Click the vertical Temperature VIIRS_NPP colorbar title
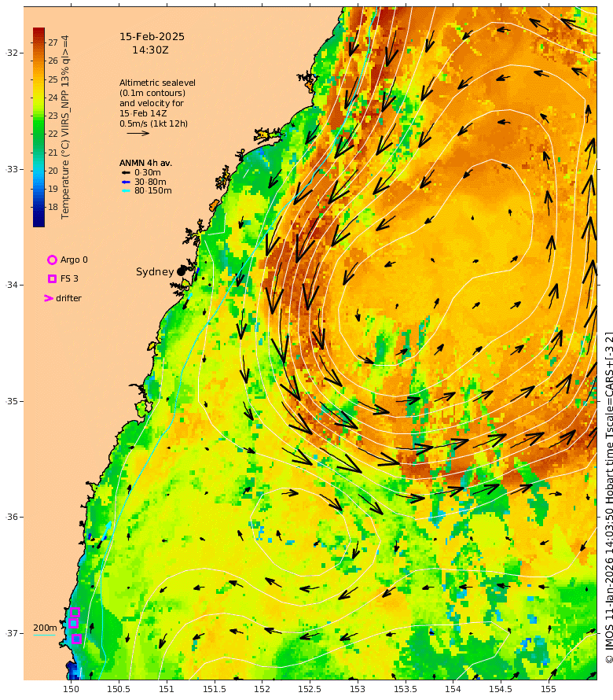Image resolution: width=613 pixels, height=700 pixels. (65, 127)
